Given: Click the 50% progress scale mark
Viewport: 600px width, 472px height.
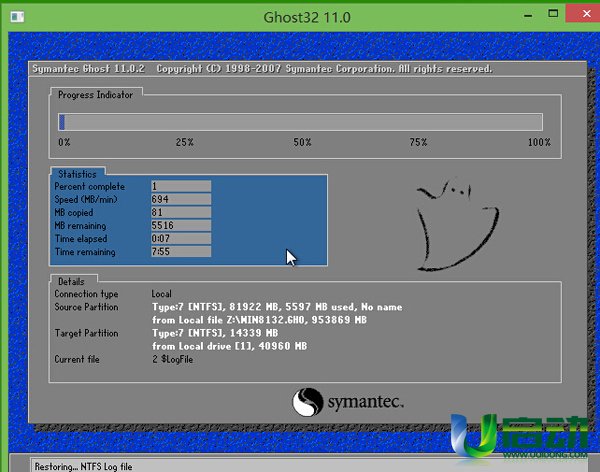Looking at the screenshot, I should tap(302, 142).
